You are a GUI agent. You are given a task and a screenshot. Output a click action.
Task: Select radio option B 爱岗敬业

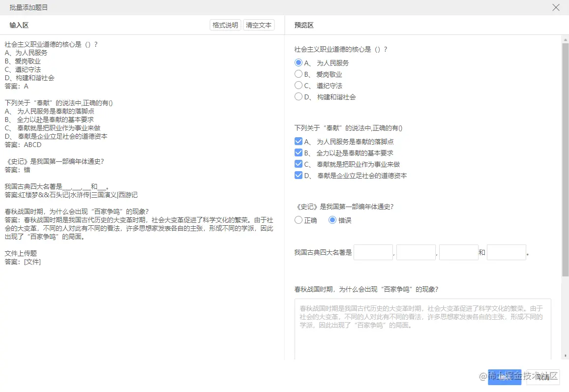[299, 74]
